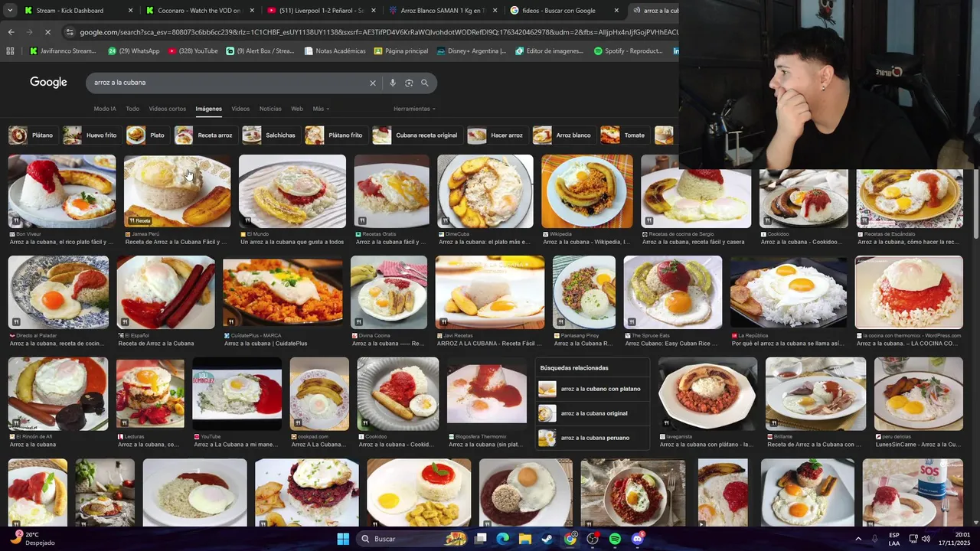This screenshot has width=980, height=551.
Task: View site information icon in address bar
Action: click(x=70, y=32)
